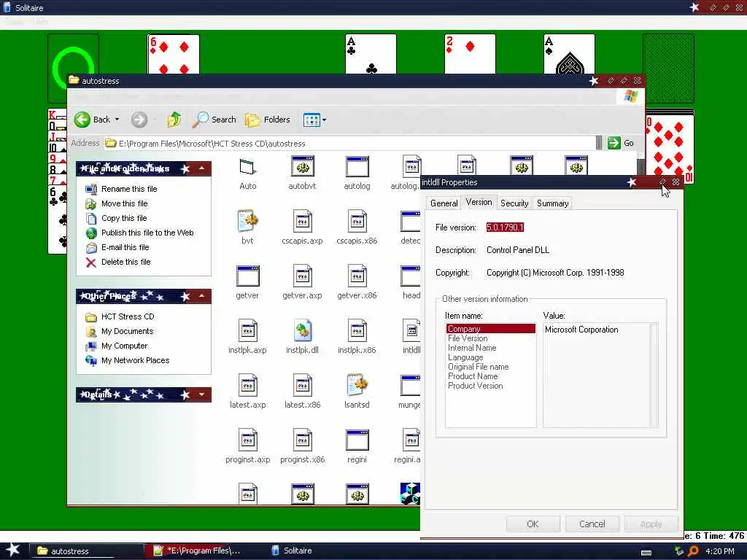The image size is (747, 560).
Task: Click the Forward navigation arrow icon
Action: 139,120
